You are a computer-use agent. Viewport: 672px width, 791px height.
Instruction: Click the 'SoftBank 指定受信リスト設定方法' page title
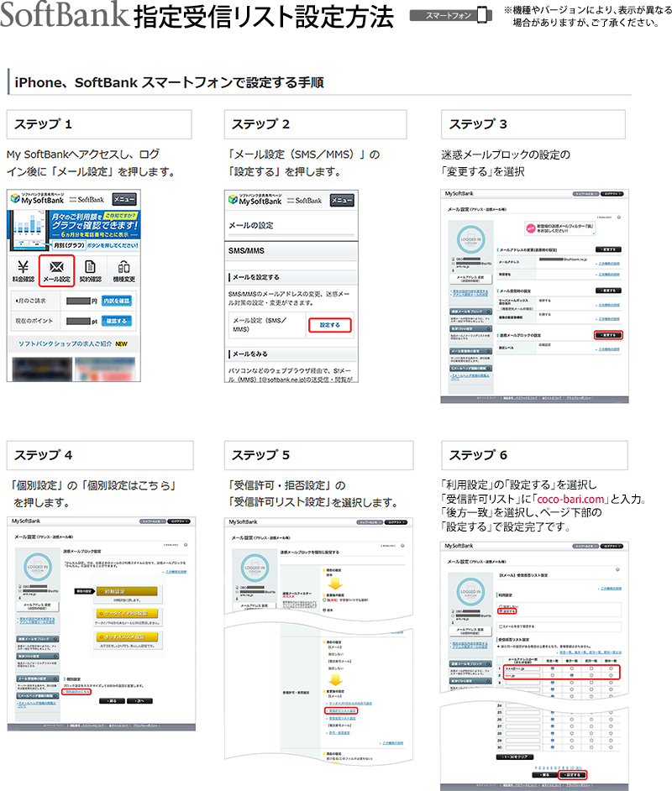click(197, 15)
